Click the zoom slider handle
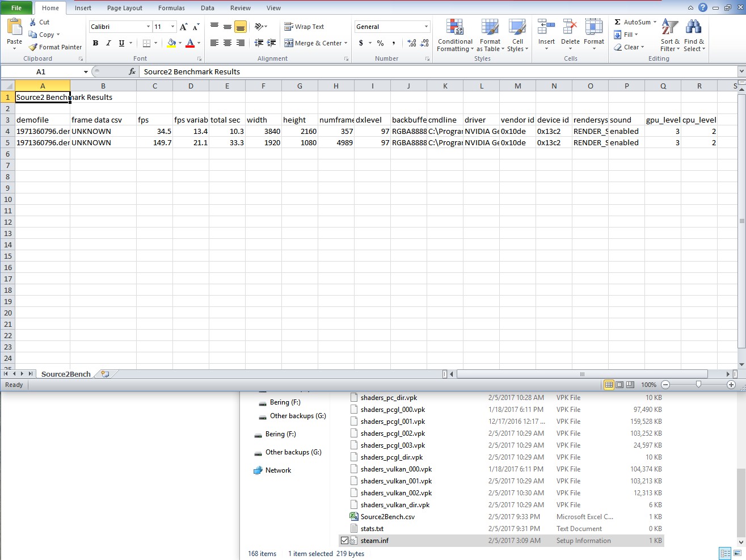746x560 pixels. pyautogui.click(x=698, y=385)
